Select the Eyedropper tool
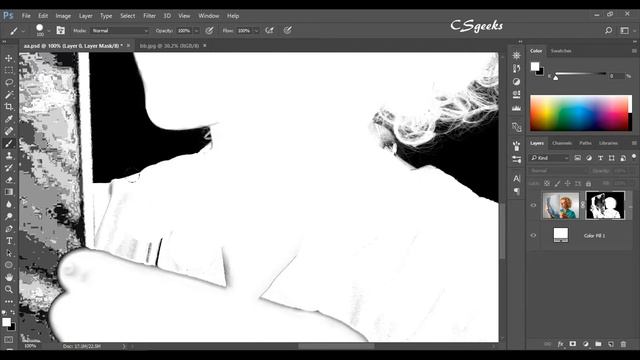 [9, 119]
